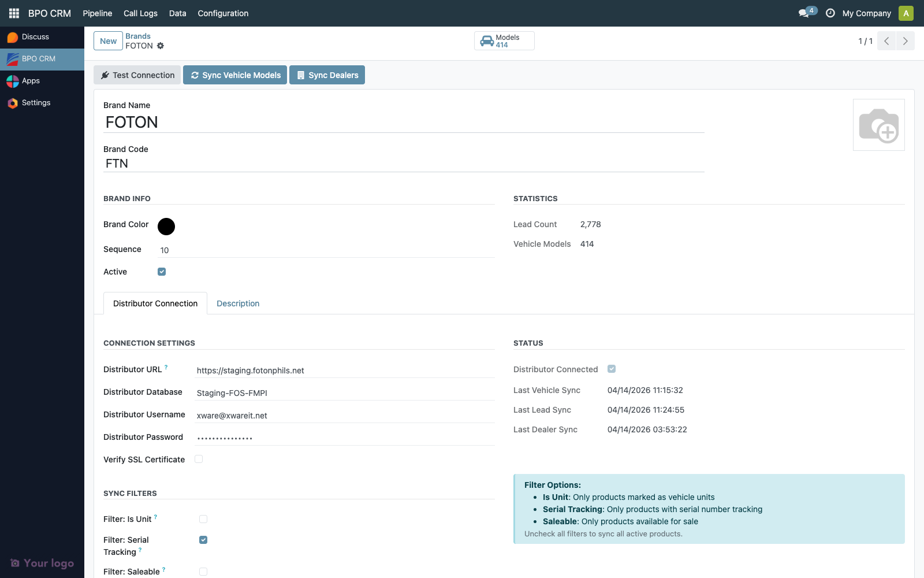Disable the Filter: Serial Tracking checkbox

click(x=203, y=540)
